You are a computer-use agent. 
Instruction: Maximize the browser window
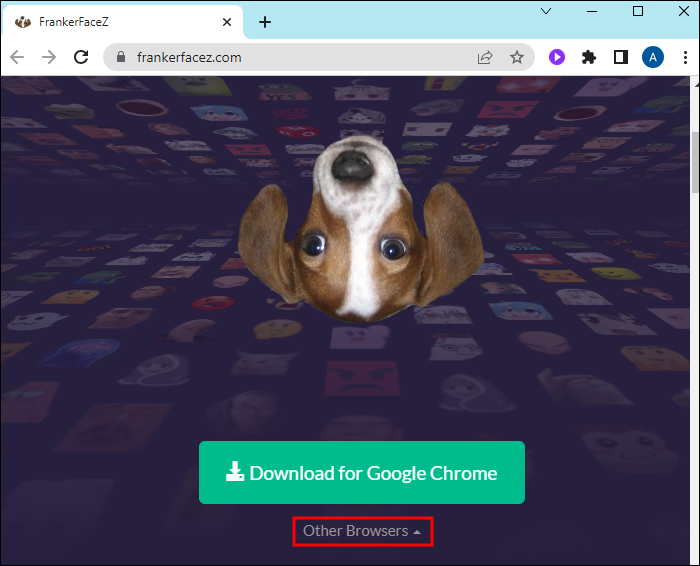[638, 11]
